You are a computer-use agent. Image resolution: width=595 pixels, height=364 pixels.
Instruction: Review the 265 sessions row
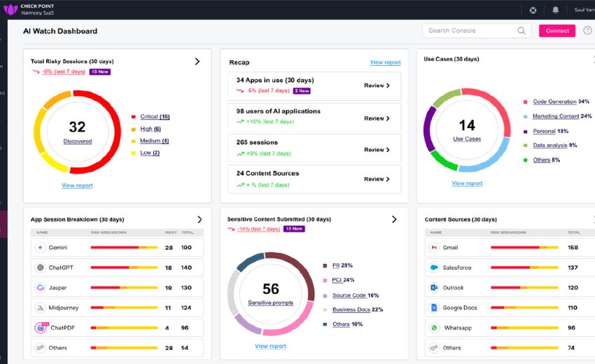pyautogui.click(x=377, y=150)
